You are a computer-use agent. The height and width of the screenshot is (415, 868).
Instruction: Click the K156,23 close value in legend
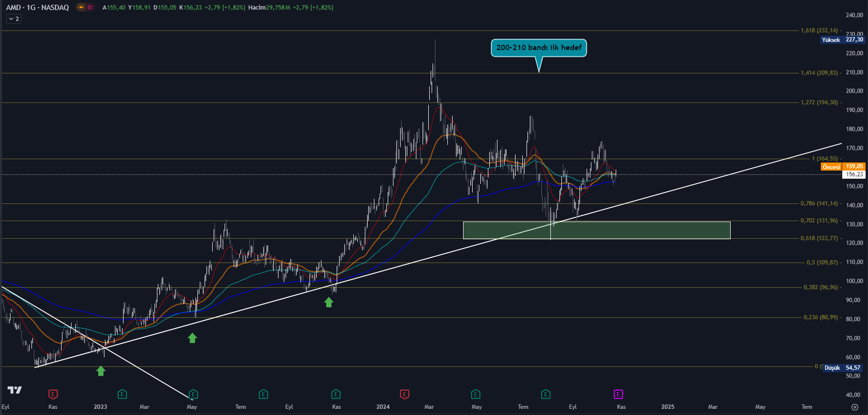tap(190, 7)
